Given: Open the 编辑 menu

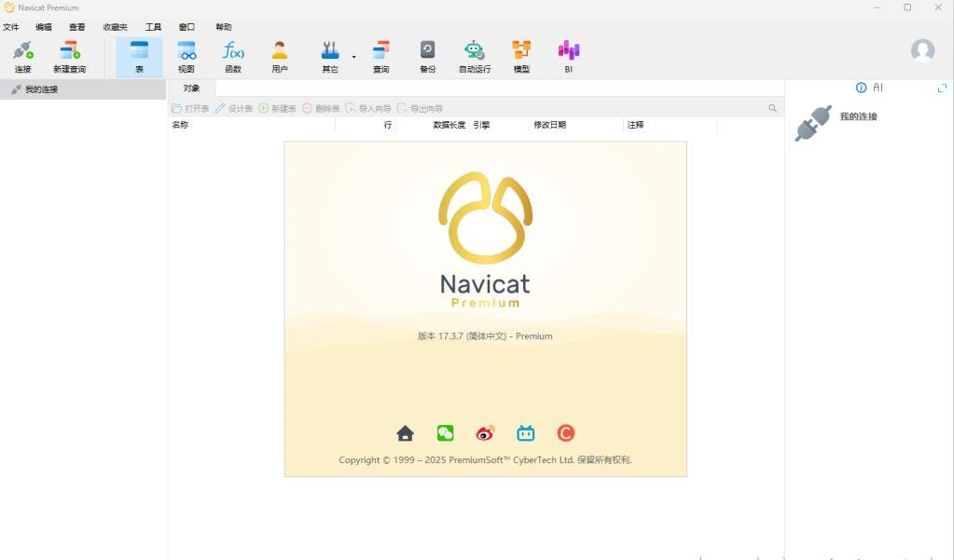Looking at the screenshot, I should 44,27.
